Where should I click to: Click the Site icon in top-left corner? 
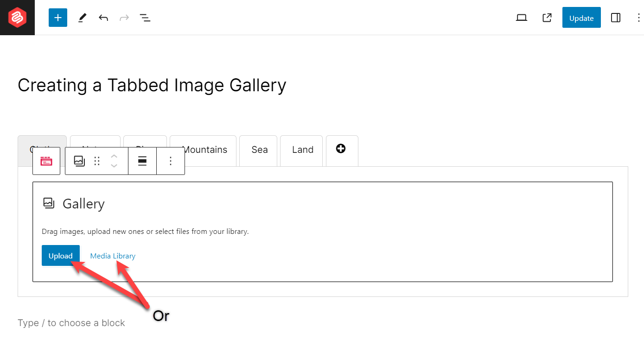tap(17, 17)
